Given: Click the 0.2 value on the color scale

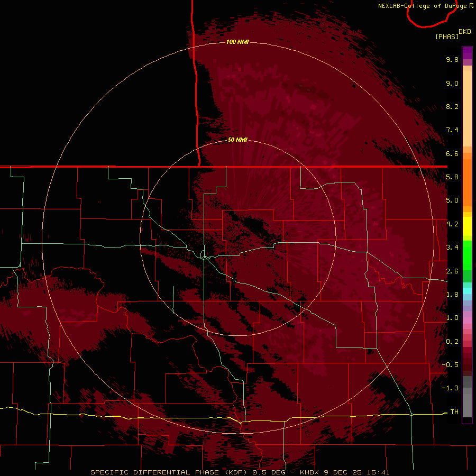Looking at the screenshot, I should [452, 342].
